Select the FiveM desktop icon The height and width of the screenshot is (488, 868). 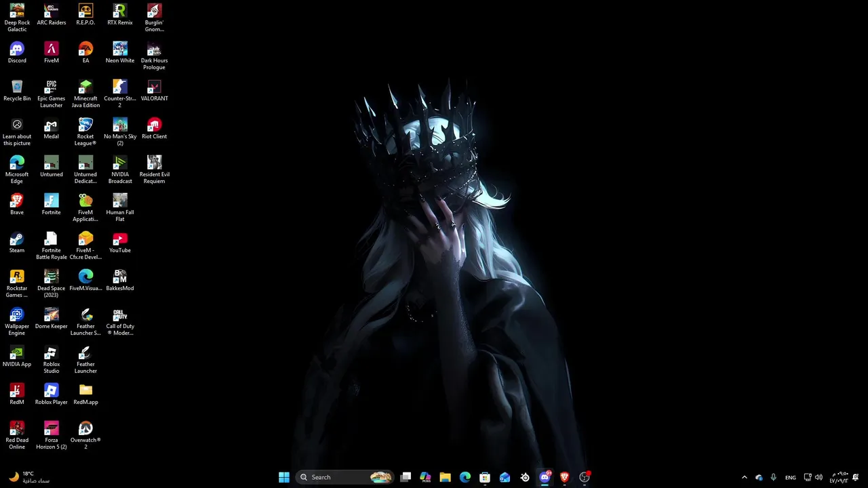52,53
